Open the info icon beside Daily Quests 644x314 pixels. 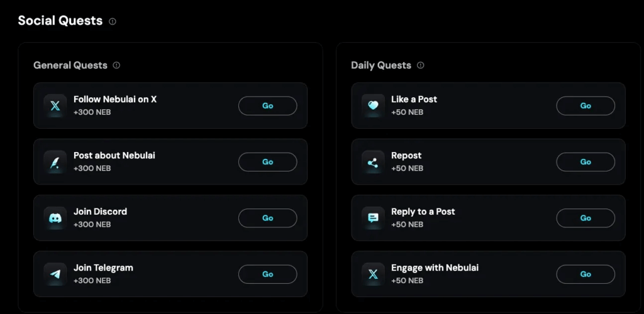[x=420, y=65]
